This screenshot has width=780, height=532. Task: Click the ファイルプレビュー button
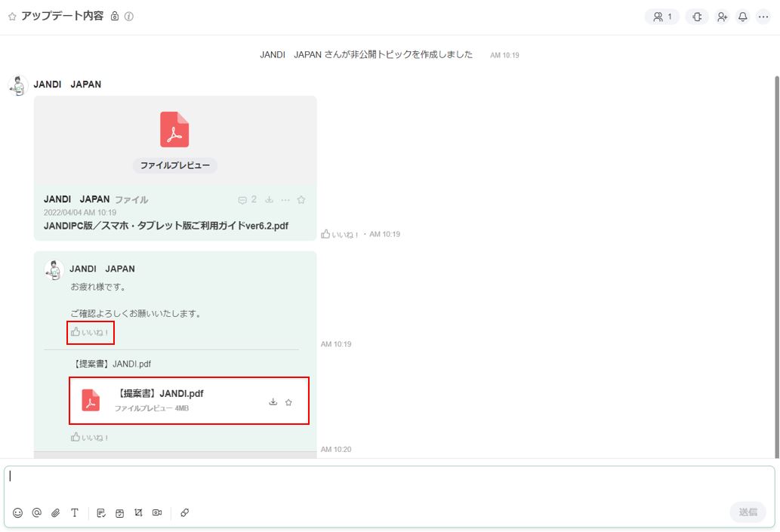174,165
